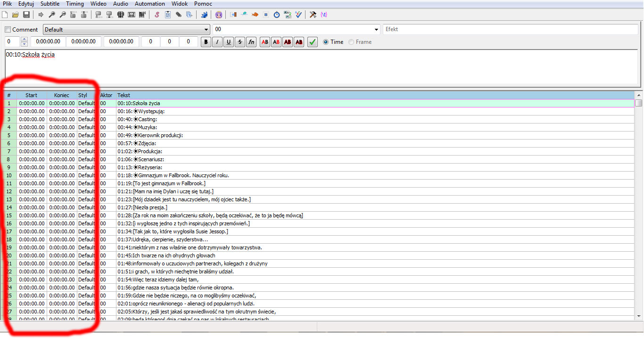
Task: Open the Timing menu
Action: pyautogui.click(x=75, y=4)
